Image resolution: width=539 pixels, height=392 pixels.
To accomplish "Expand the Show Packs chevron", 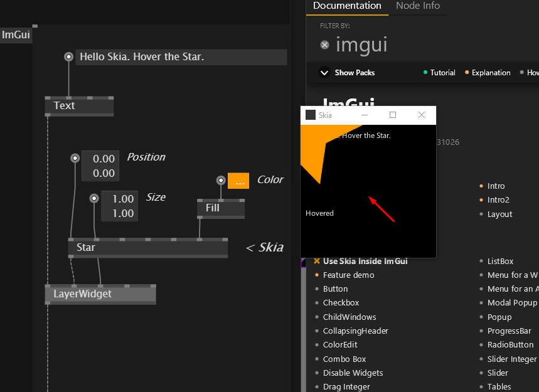I will pyautogui.click(x=324, y=73).
